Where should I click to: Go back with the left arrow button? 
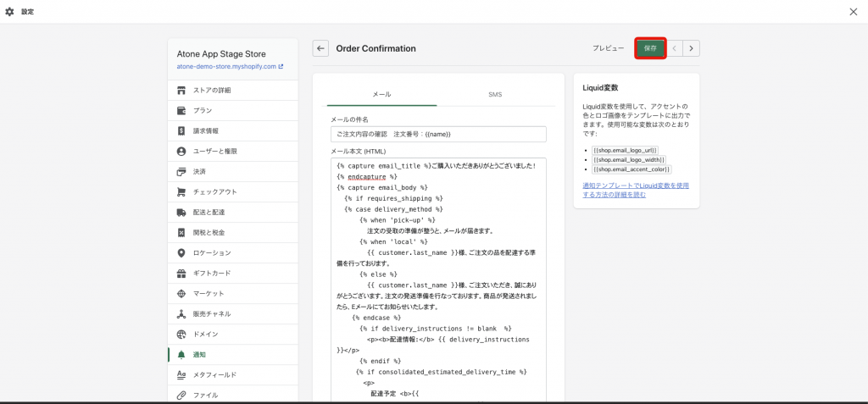pos(320,48)
